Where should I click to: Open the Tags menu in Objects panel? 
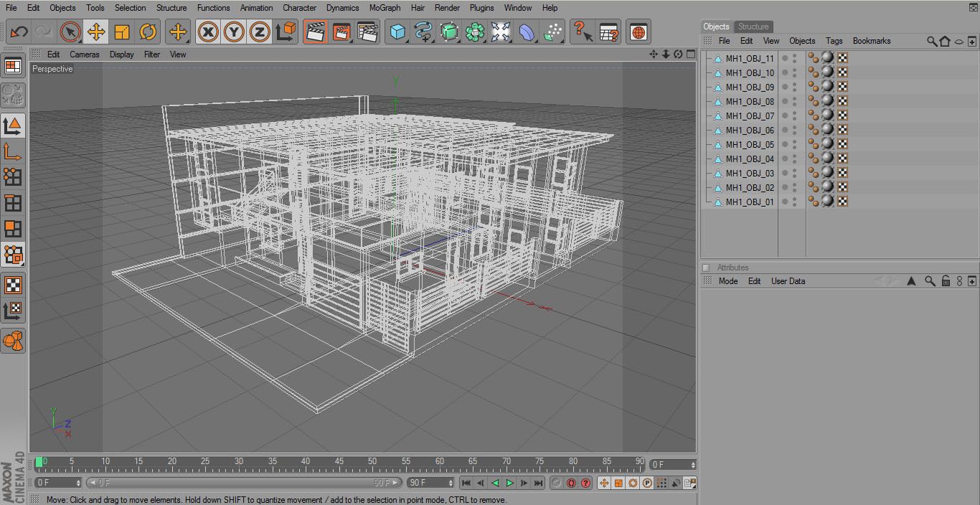834,41
